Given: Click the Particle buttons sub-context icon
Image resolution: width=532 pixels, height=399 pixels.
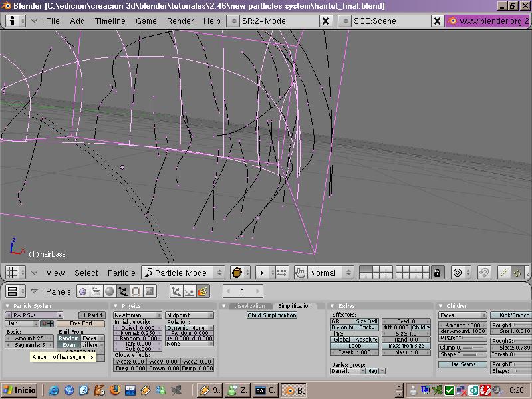Looking at the screenshot, I should pyautogui.click(x=202, y=291).
